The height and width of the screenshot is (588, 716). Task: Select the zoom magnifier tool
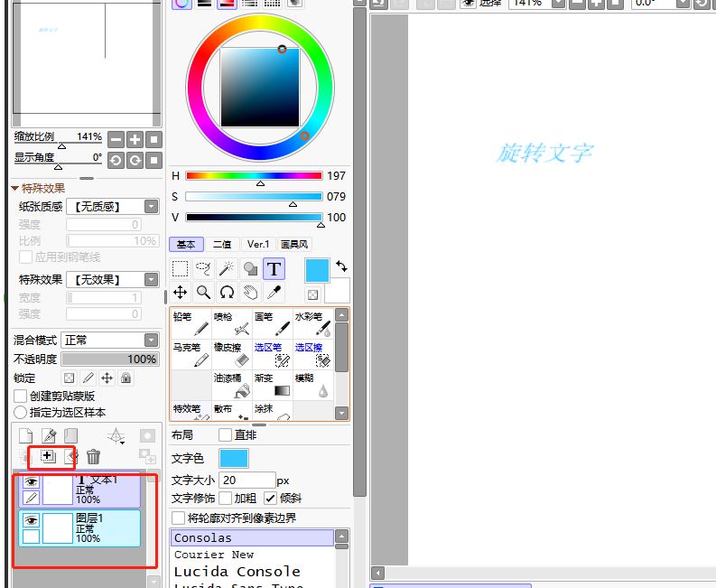click(203, 293)
